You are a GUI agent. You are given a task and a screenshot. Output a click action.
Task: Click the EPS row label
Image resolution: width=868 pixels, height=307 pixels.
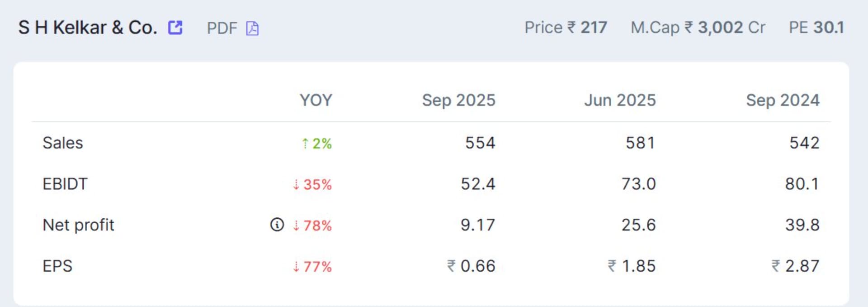(57, 266)
